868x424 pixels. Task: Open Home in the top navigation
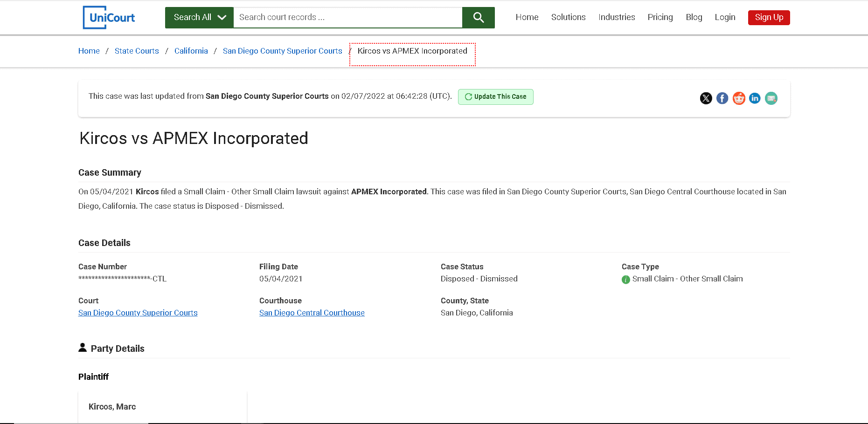pos(527,17)
